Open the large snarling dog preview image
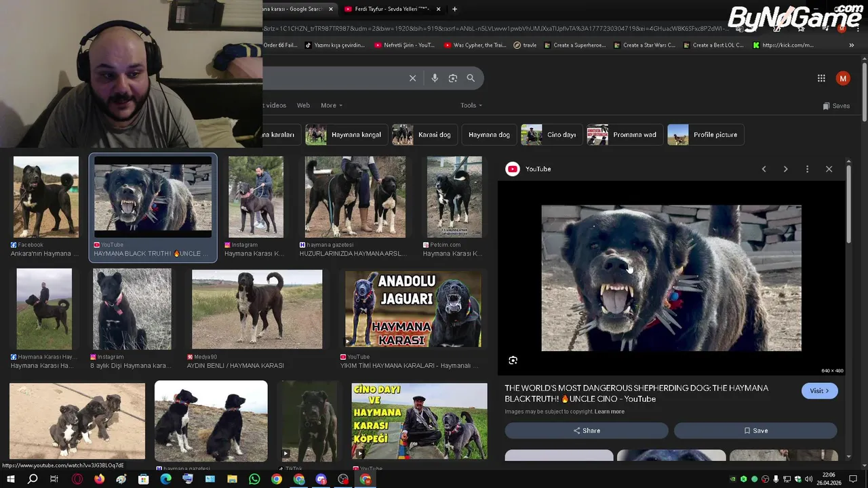The width and height of the screenshot is (868, 488). click(671, 278)
